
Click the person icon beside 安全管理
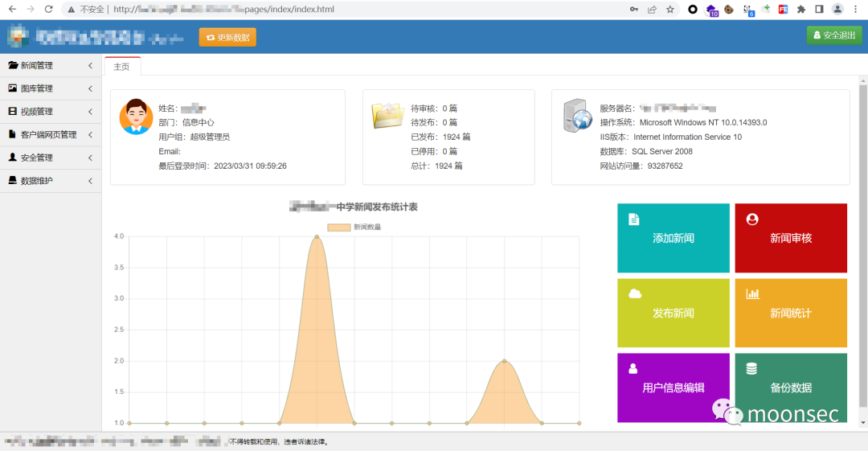click(12, 158)
